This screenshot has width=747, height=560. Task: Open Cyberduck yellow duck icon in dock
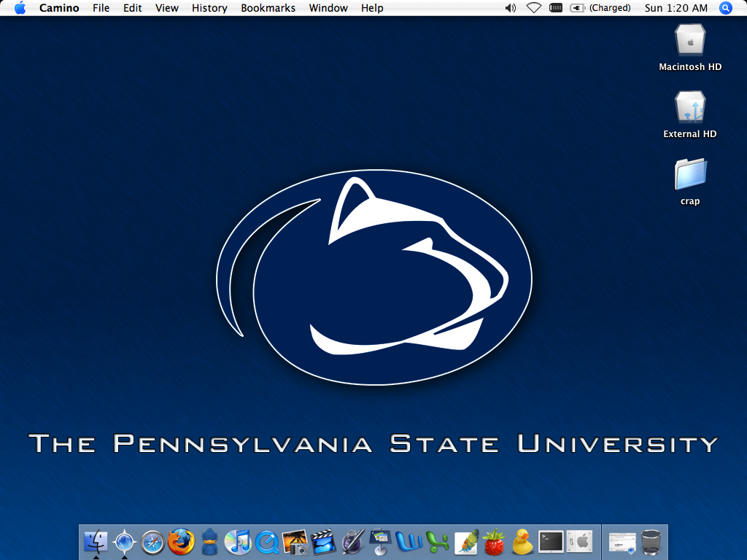click(x=522, y=542)
